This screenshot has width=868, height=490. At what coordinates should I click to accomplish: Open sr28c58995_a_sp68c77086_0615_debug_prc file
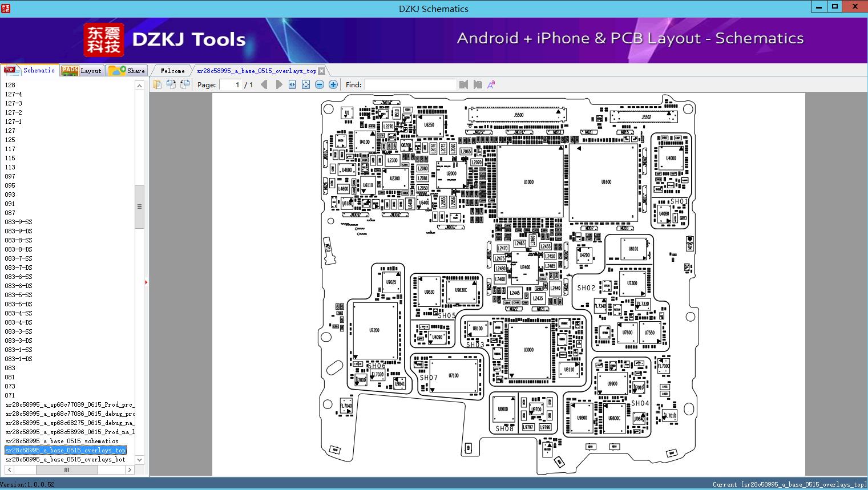(70, 414)
